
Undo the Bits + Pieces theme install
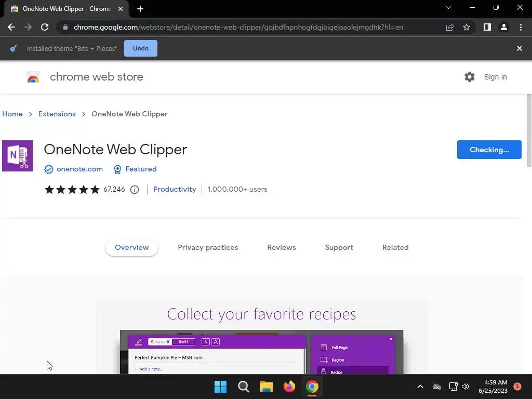click(141, 48)
